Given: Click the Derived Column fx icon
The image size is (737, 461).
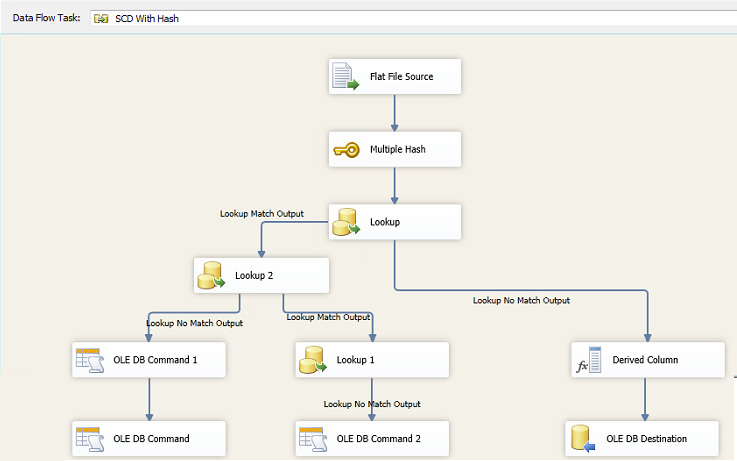Looking at the screenshot, I should (x=589, y=360).
